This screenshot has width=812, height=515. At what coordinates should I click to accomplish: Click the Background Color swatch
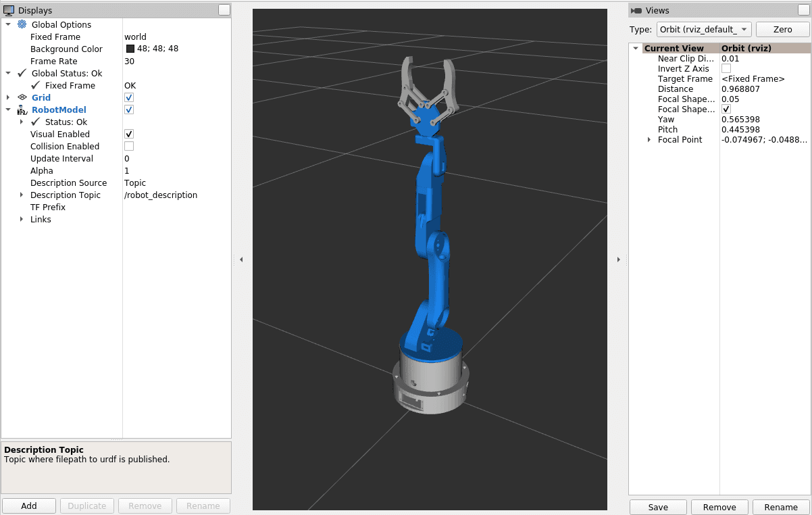pyautogui.click(x=130, y=49)
